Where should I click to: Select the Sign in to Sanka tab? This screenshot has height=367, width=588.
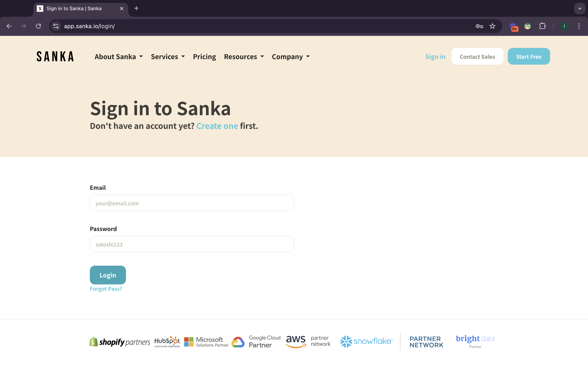[74, 9]
